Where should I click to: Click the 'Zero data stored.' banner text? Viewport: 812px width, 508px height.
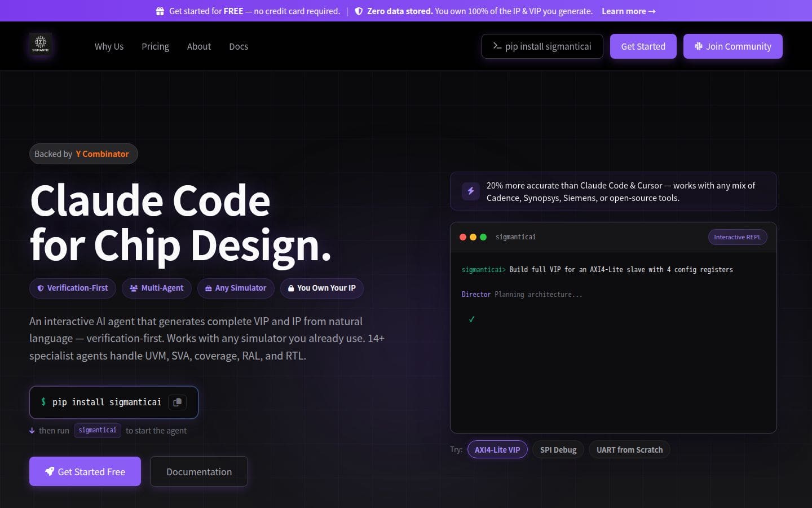[400, 11]
